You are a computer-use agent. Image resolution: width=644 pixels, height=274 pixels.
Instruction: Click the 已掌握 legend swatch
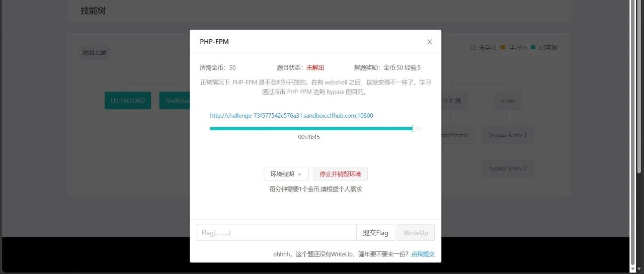pos(533,47)
